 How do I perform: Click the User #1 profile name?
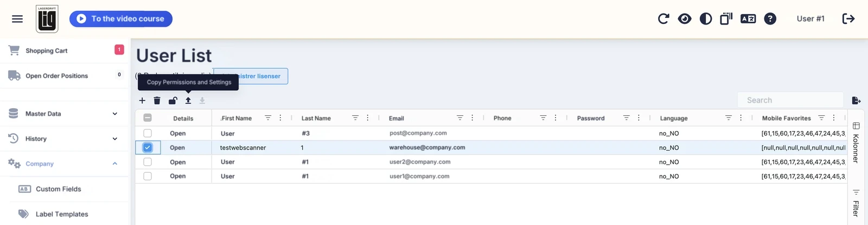(x=810, y=18)
